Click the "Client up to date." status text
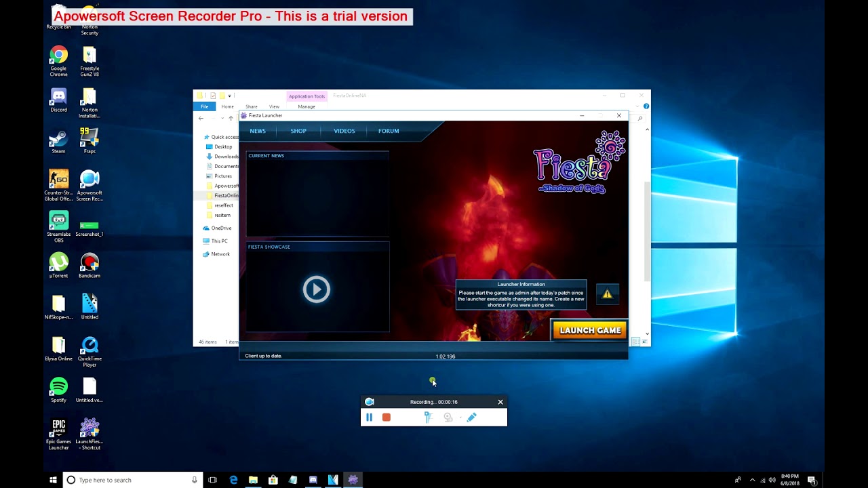868x488 pixels. (x=263, y=356)
